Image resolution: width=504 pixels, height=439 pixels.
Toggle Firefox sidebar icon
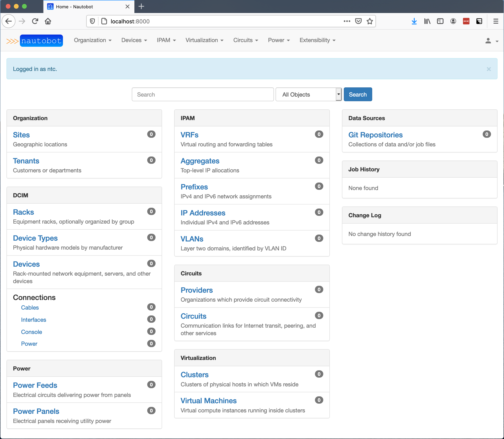point(440,21)
